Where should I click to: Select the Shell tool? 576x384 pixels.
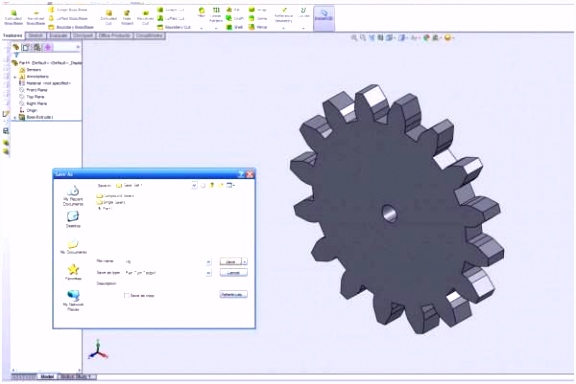click(234, 27)
